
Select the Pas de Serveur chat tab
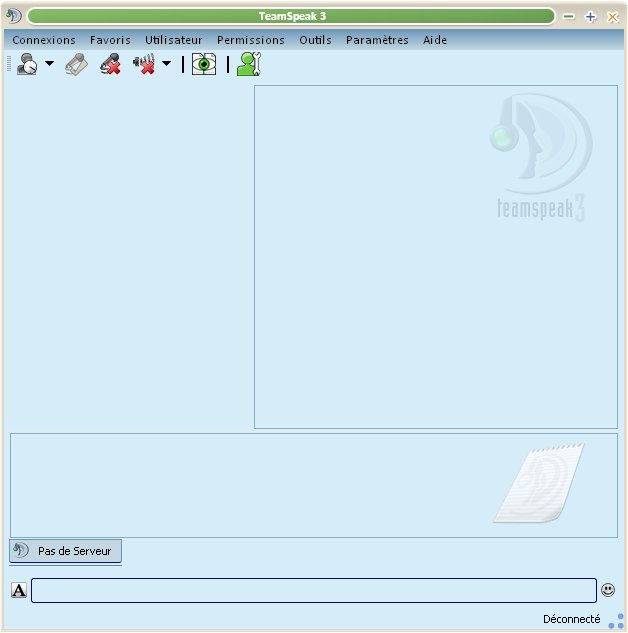pos(66,551)
